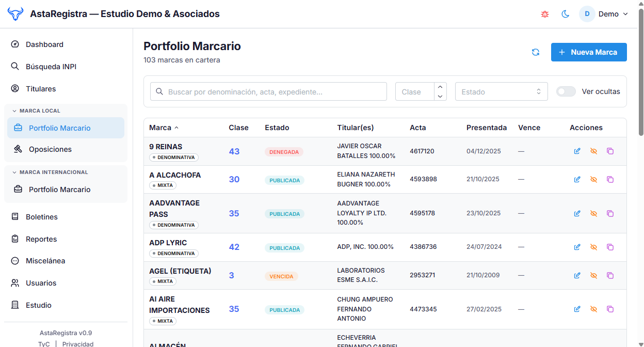
Task: Open Búsqueda INPI in the sidebar
Action: click(x=66, y=67)
